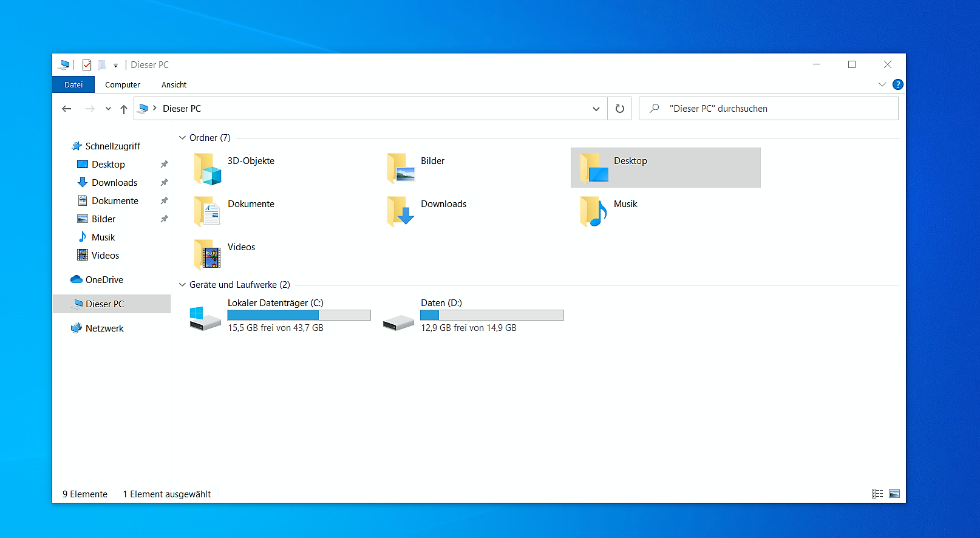Image resolution: width=980 pixels, height=538 pixels.
Task: Click the Desktop icon in the sidebar
Action: tap(83, 165)
